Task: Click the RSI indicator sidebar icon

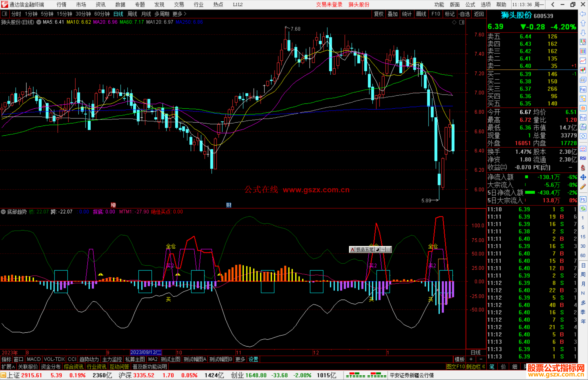Action: (x=583, y=158)
